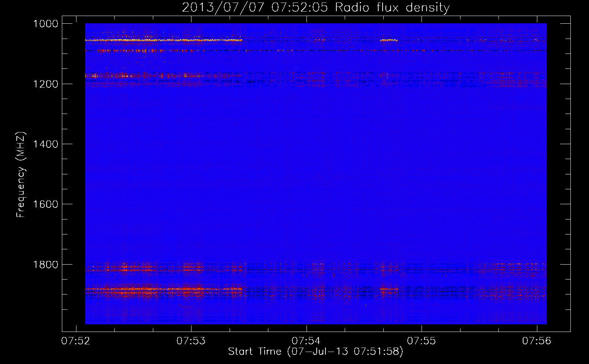Screen dimensions: 589x364
Task: Click the 'Start Time' x-axis label
Action: click(x=254, y=351)
